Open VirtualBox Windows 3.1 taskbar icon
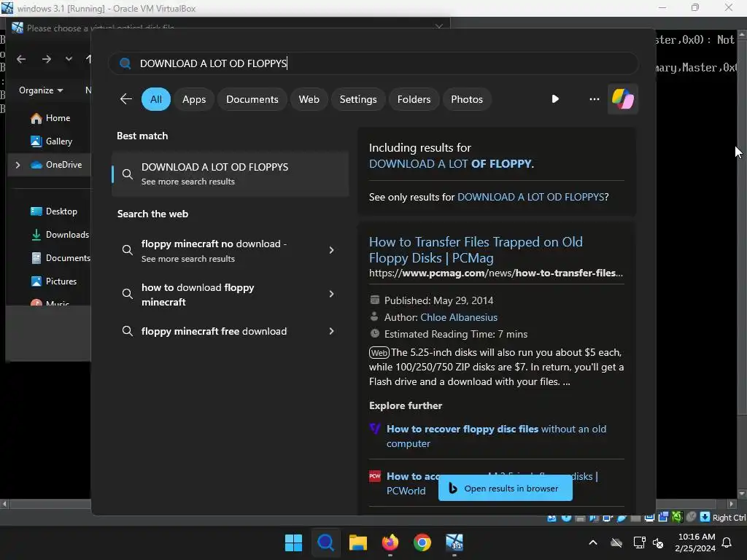The height and width of the screenshot is (560, 747). [454, 542]
